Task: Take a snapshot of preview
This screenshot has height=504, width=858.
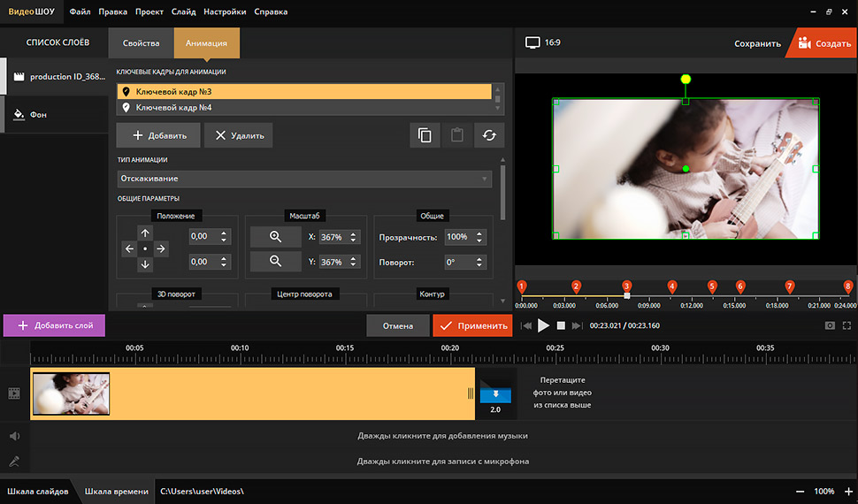Action: point(830,325)
